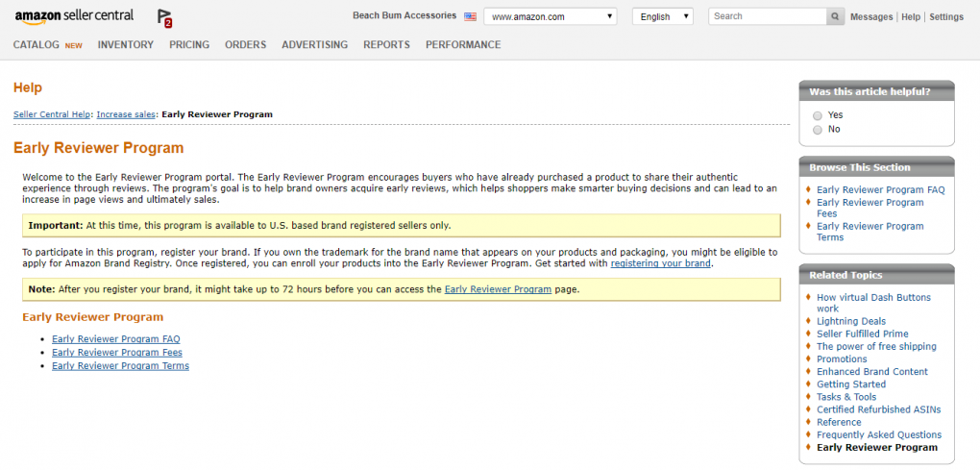Image resolution: width=980 pixels, height=470 pixels.
Task: Open the notification flag icon with badge
Action: tap(164, 19)
